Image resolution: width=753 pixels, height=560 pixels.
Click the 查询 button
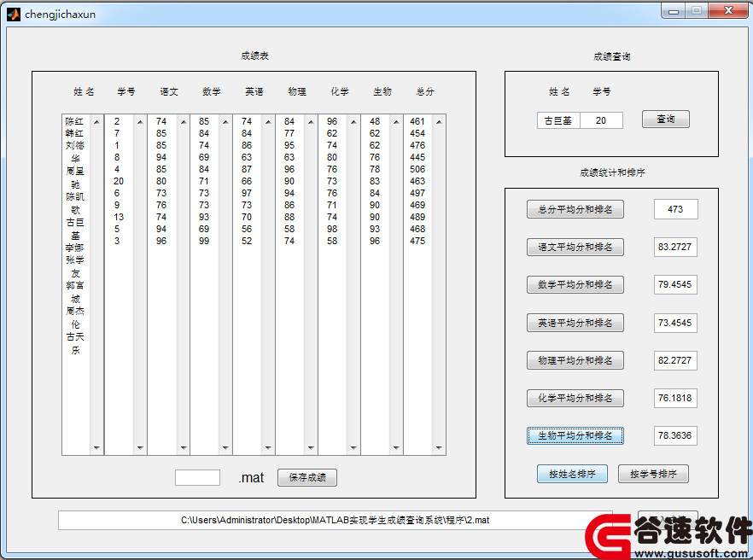666,120
